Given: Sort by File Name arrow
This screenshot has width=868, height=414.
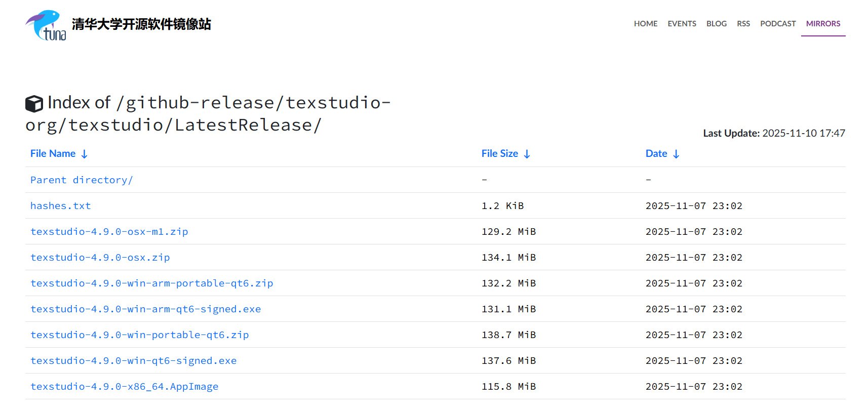Looking at the screenshot, I should tap(85, 154).
